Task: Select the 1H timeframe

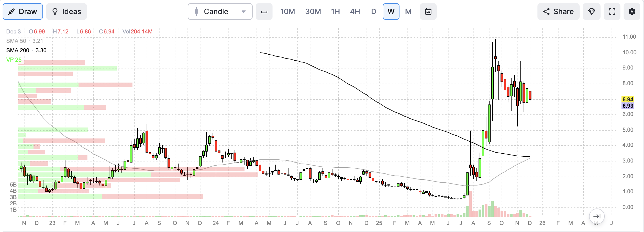Action: (x=335, y=11)
